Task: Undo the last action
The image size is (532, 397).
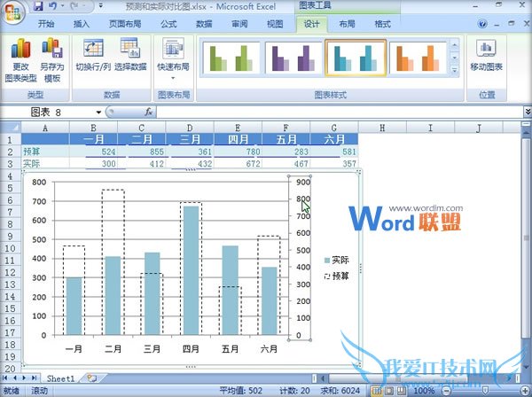Action: pos(52,6)
